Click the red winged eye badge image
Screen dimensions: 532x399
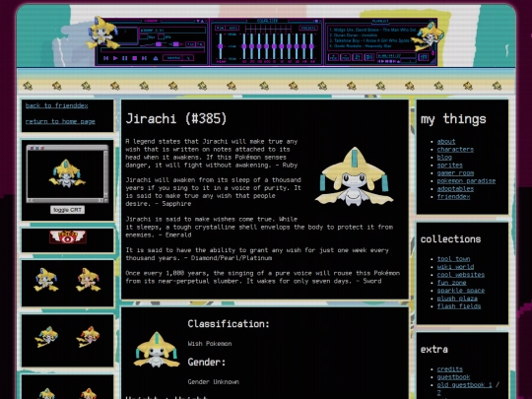(68, 237)
